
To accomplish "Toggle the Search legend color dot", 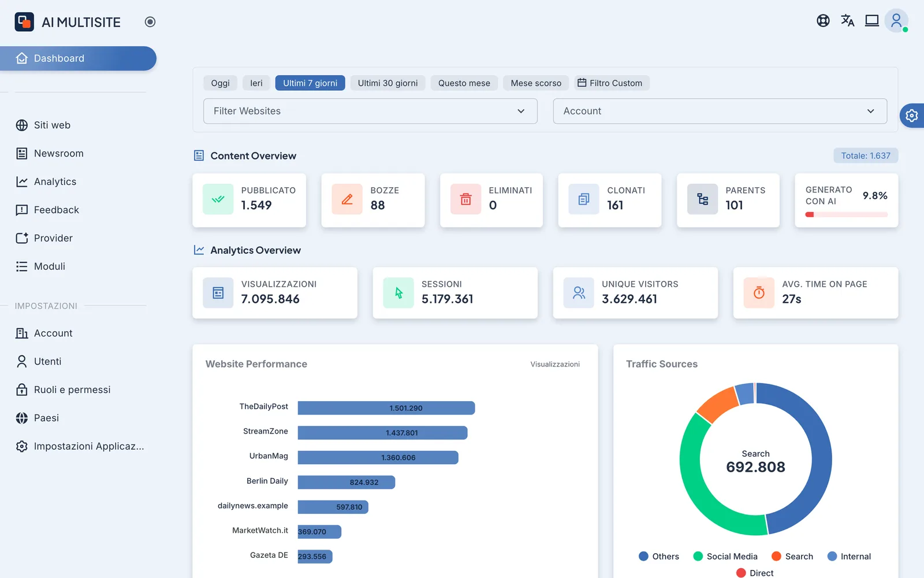I will coord(776,556).
